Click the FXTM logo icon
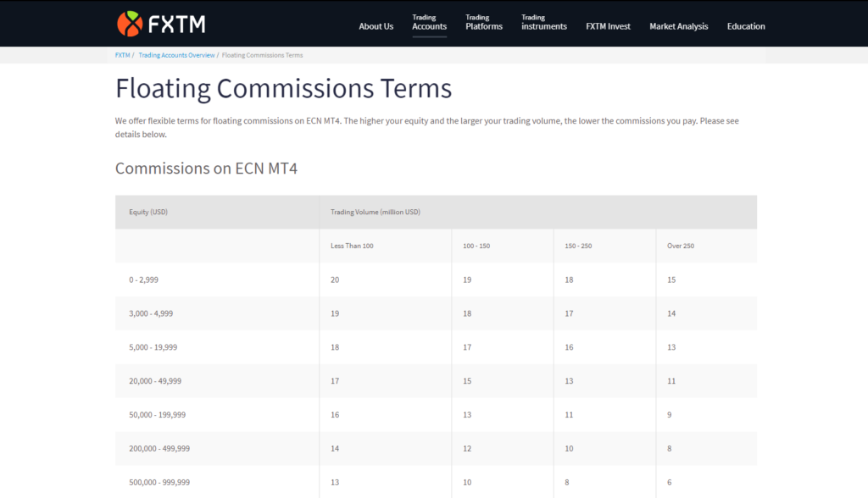 tap(131, 23)
